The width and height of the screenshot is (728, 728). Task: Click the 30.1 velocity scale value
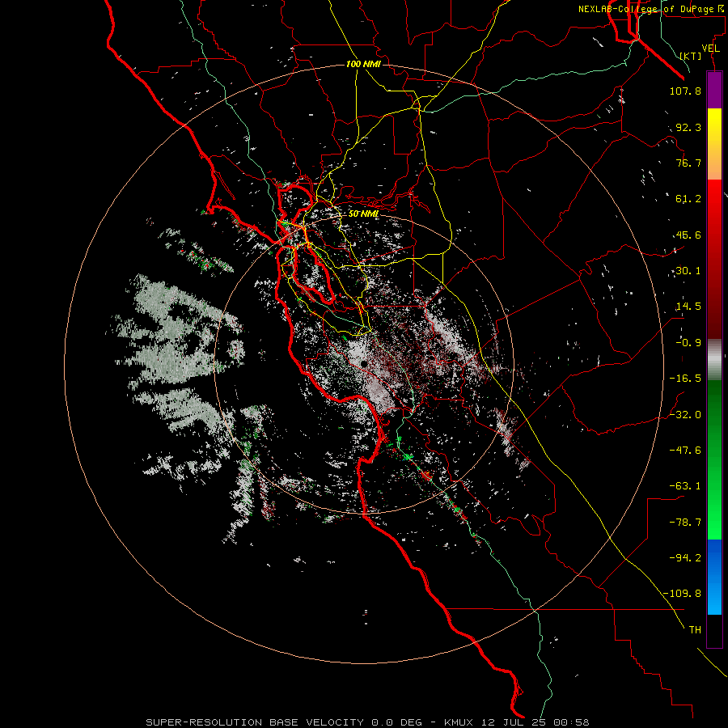[x=688, y=271]
